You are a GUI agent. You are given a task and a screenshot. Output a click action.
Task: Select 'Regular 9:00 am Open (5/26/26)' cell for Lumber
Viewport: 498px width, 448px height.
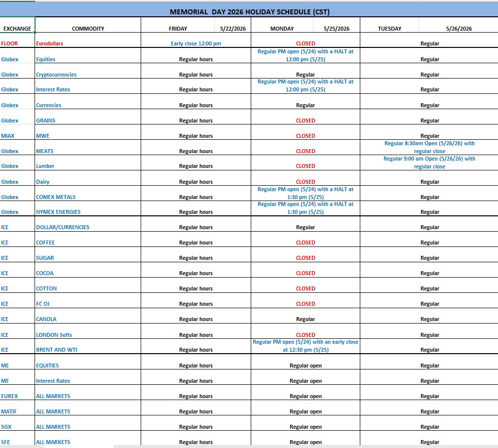point(429,163)
